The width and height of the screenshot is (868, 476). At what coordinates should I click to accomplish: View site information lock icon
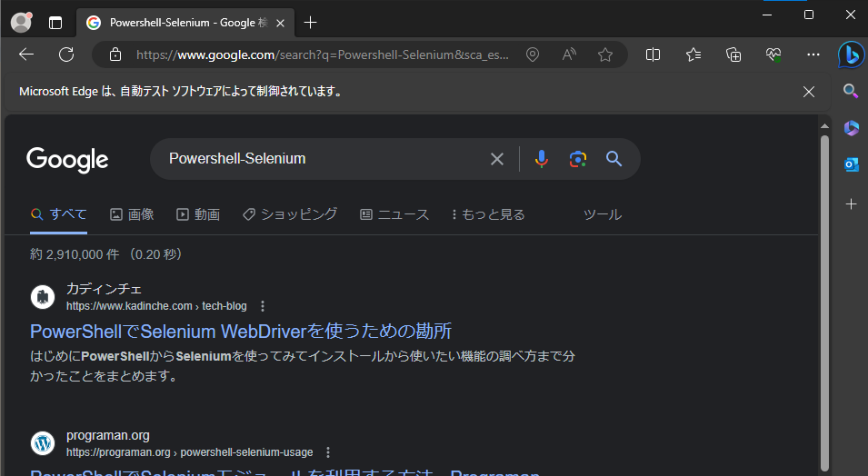115,55
